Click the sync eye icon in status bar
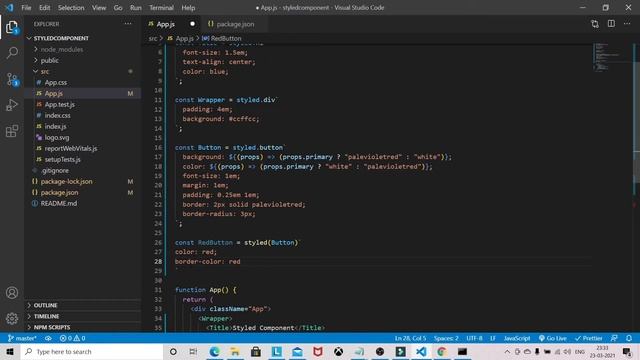Image resolution: width=640 pixels, height=360 pixels. 48,338
